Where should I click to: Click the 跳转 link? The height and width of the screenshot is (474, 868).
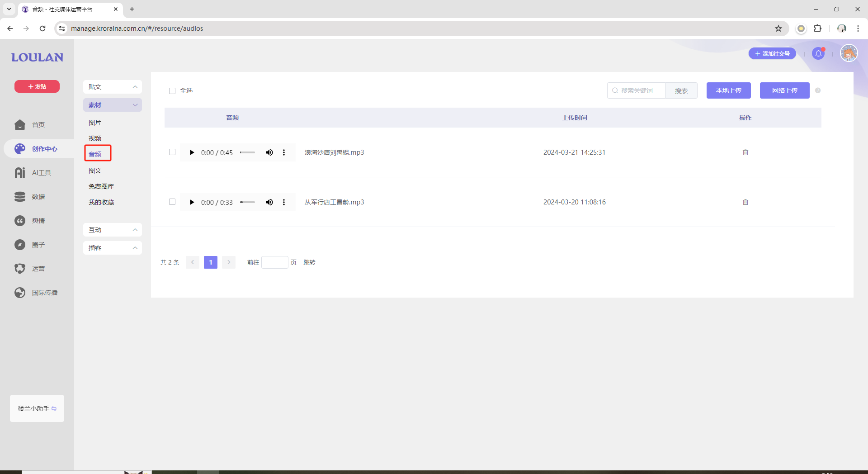click(309, 262)
